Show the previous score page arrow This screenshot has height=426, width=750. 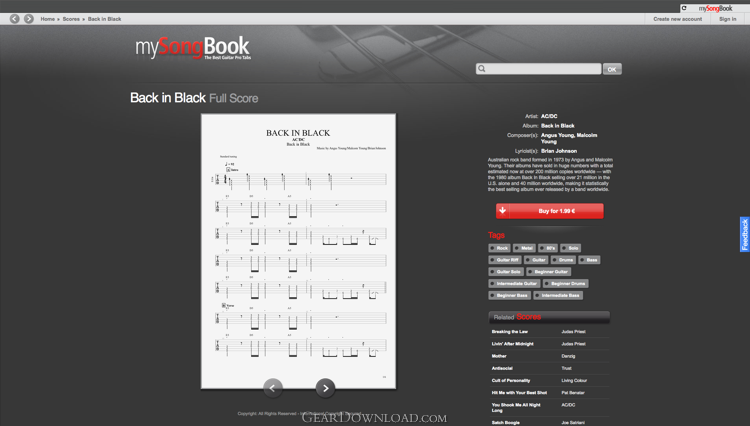pyautogui.click(x=273, y=388)
